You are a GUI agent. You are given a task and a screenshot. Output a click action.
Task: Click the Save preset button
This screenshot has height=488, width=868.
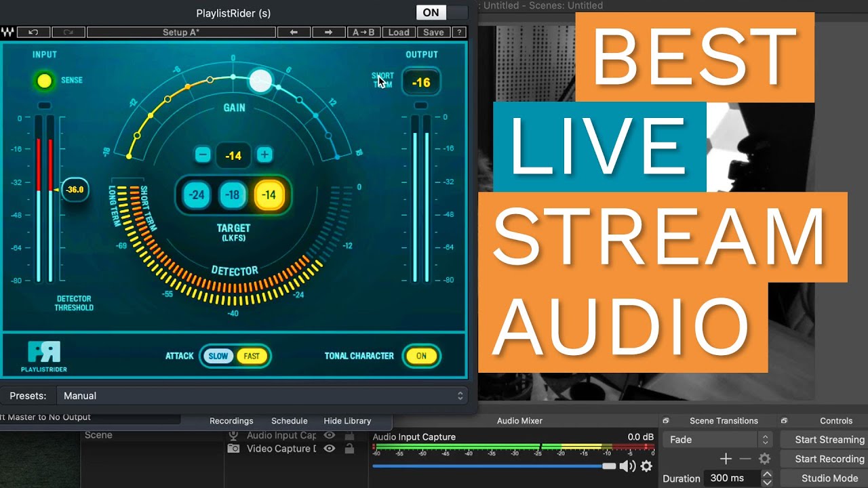(433, 32)
